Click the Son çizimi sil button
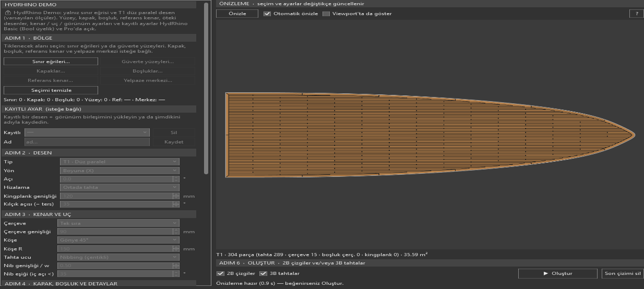The width and height of the screenshot is (644, 289). [622, 273]
